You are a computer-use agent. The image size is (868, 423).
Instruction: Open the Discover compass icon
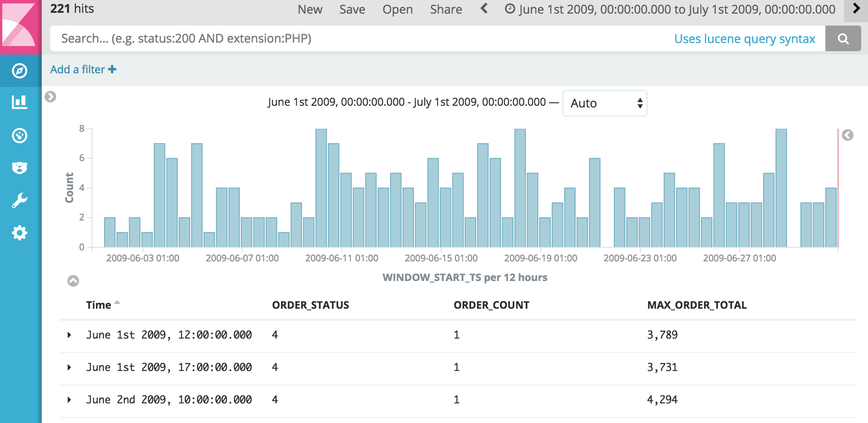pos(20,71)
